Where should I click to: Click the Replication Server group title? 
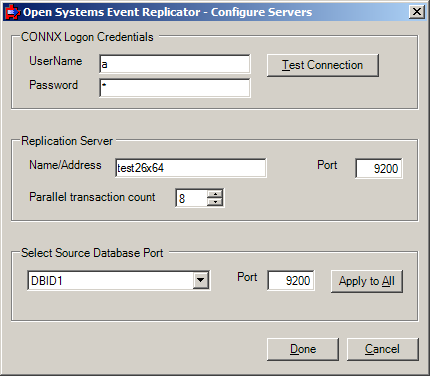click(x=67, y=141)
